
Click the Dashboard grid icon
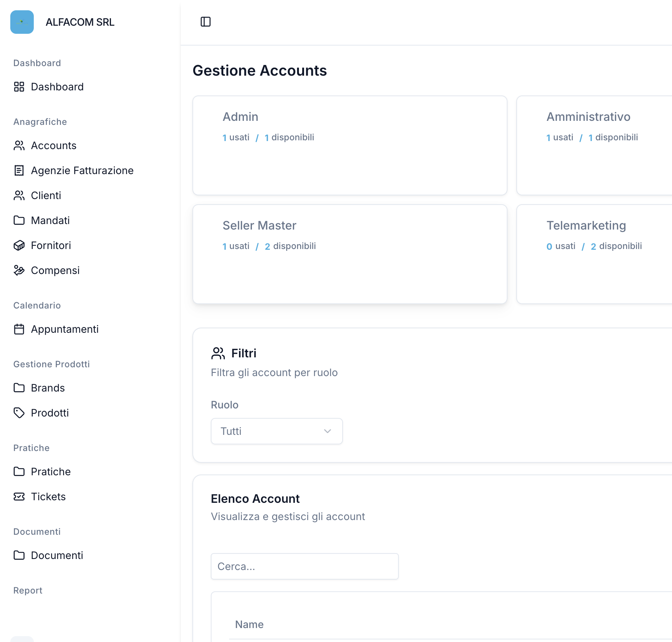click(19, 87)
